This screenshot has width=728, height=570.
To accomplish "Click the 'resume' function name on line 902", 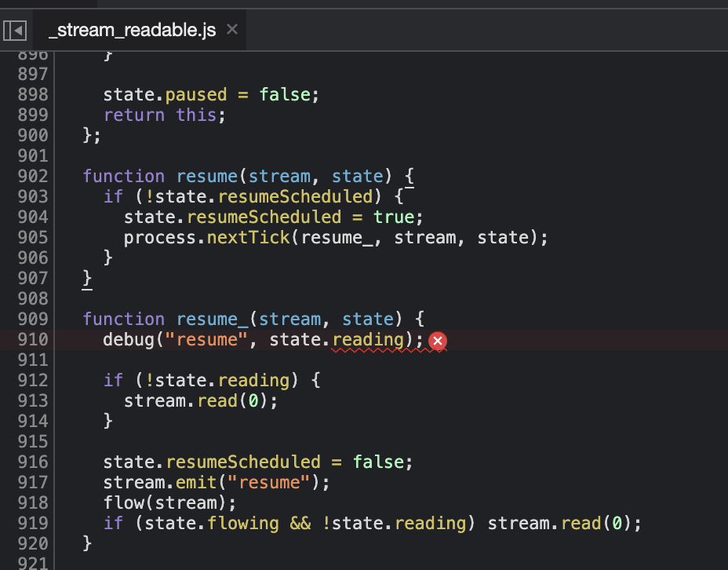I will [207, 177].
